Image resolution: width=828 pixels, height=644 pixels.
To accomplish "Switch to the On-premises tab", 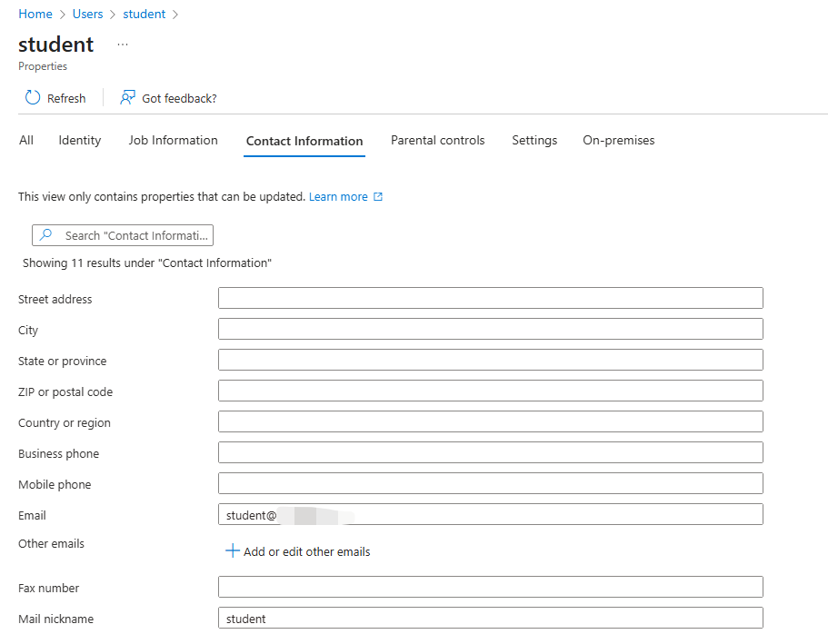I will point(618,141).
